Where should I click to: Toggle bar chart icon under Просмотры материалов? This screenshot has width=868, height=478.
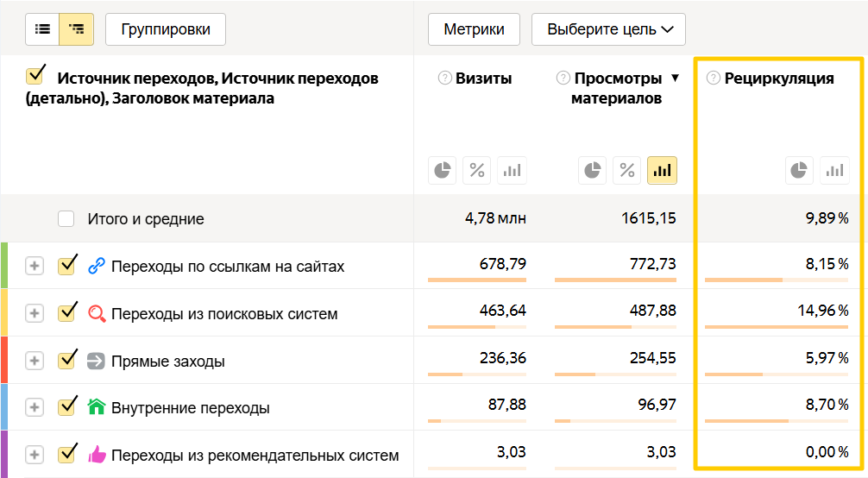662,170
